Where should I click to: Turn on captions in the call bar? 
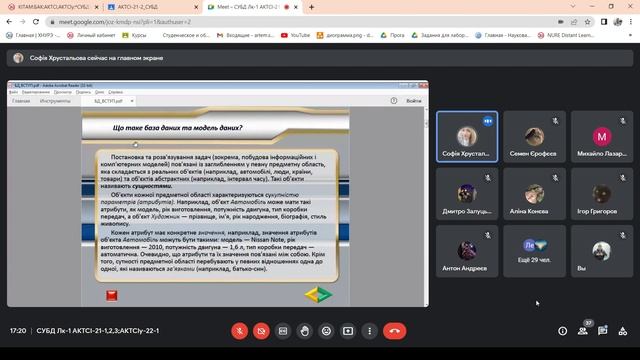283,331
